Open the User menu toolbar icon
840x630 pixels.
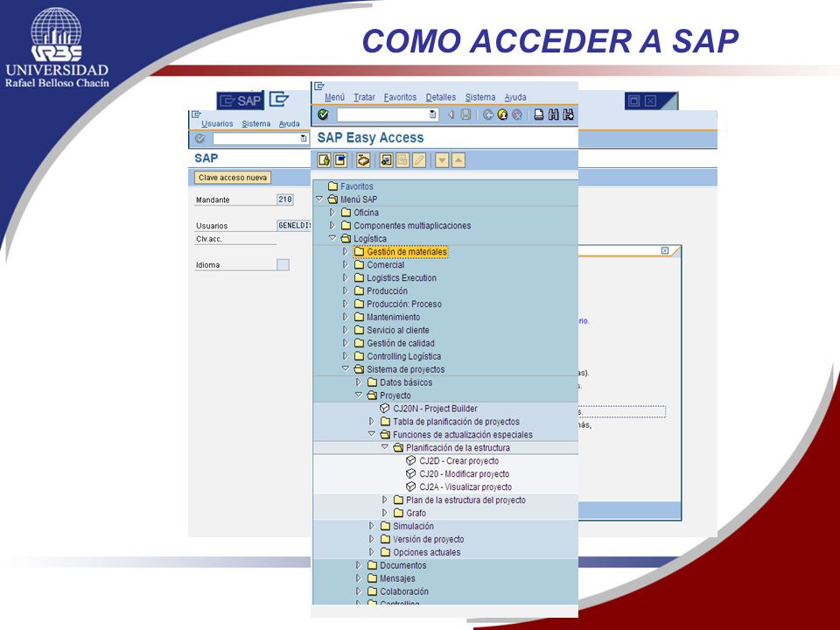tap(324, 159)
